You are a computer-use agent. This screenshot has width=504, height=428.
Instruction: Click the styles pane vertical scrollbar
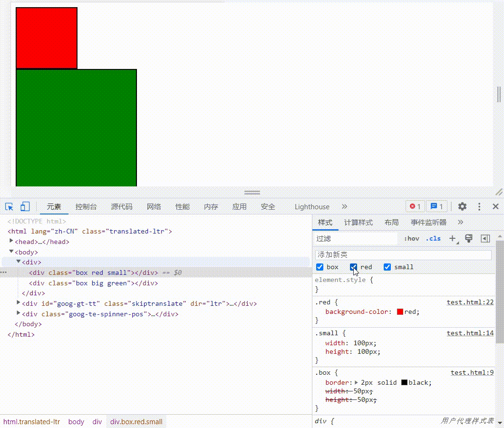pyautogui.click(x=500, y=292)
